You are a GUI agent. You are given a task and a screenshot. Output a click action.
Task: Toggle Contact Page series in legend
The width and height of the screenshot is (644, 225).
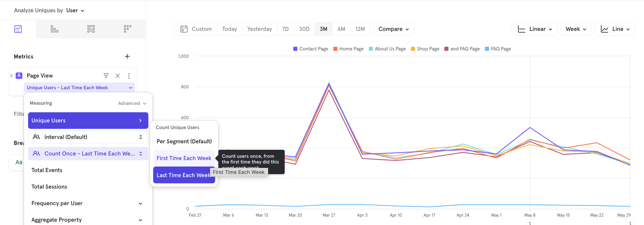point(310,49)
